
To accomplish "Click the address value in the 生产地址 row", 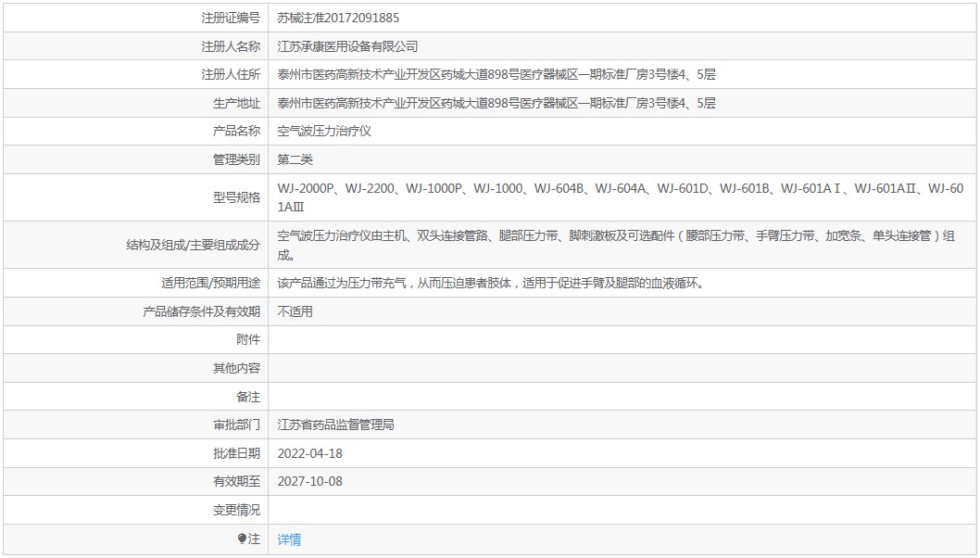I will coord(496,103).
